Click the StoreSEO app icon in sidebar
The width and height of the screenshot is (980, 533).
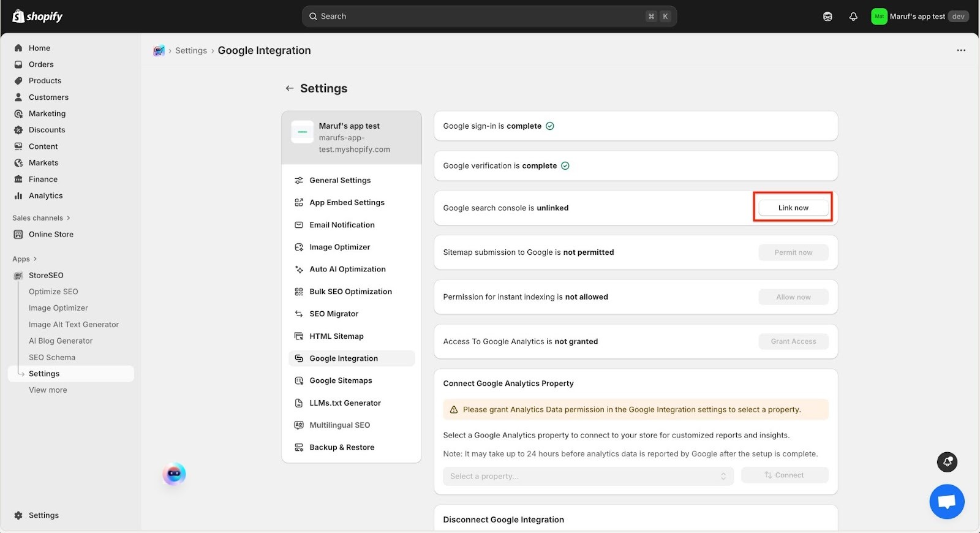pos(18,276)
